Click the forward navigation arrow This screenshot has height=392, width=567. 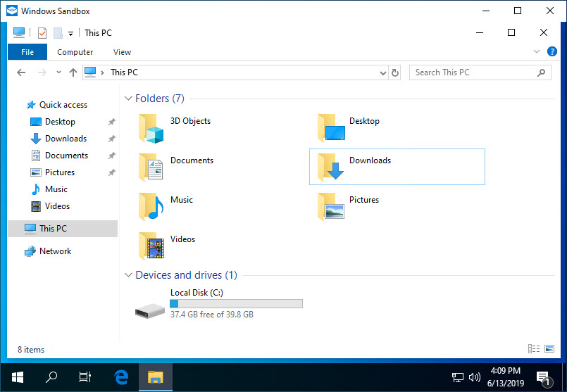(42, 72)
